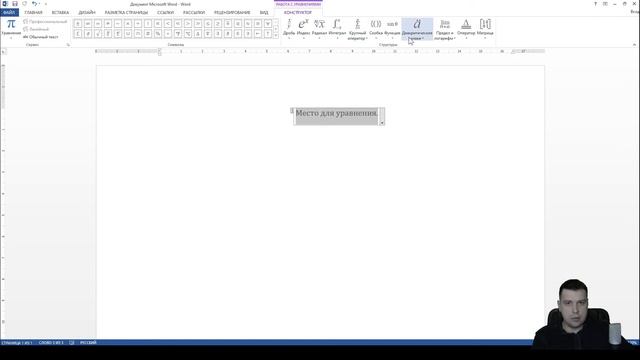Open the Индекс (script) structures
The width and height of the screenshot is (640, 360).
(303, 29)
